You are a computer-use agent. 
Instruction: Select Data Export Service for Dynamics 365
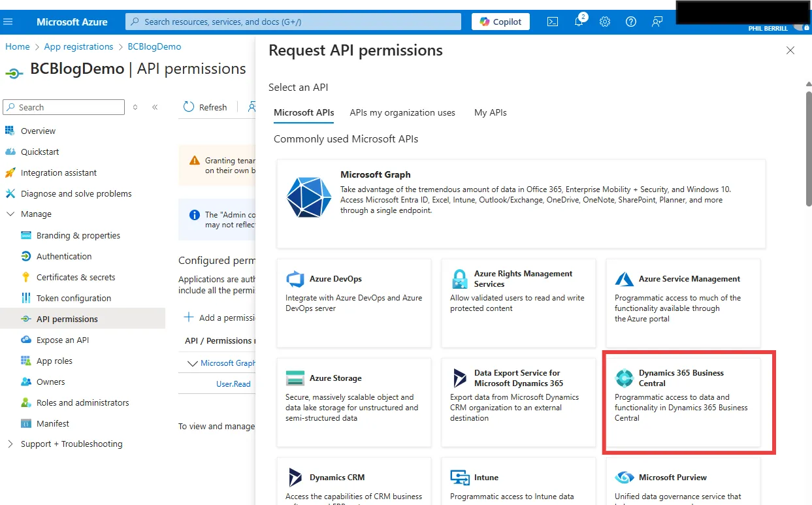[x=519, y=402]
